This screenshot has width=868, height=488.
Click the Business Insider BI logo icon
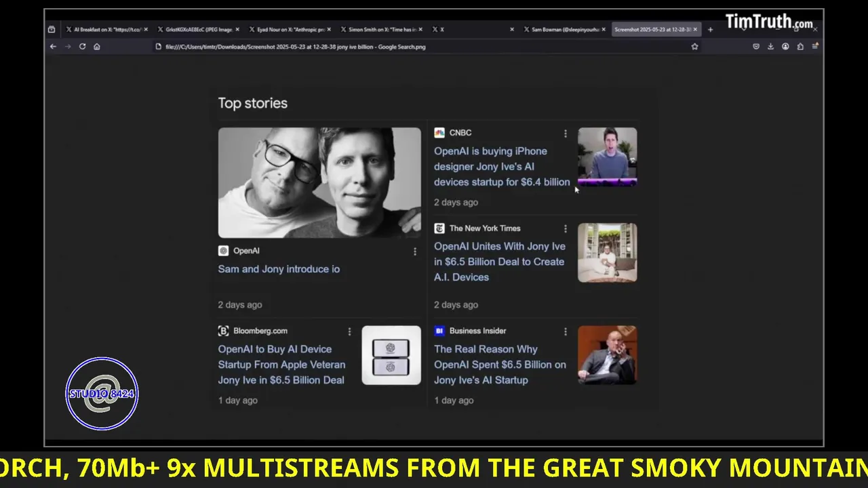[439, 331]
